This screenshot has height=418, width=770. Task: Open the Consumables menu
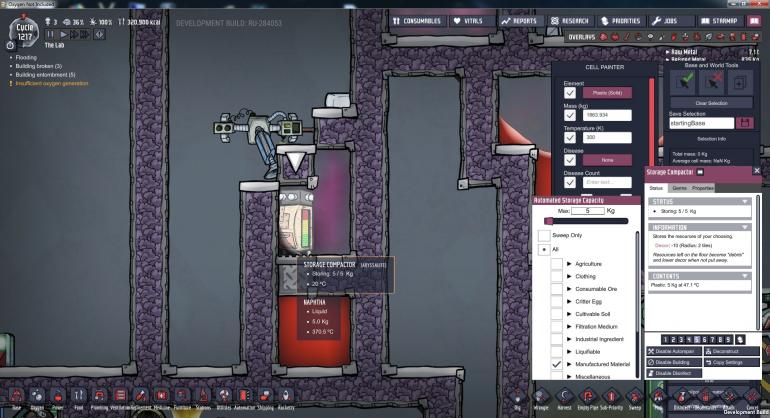pos(417,21)
